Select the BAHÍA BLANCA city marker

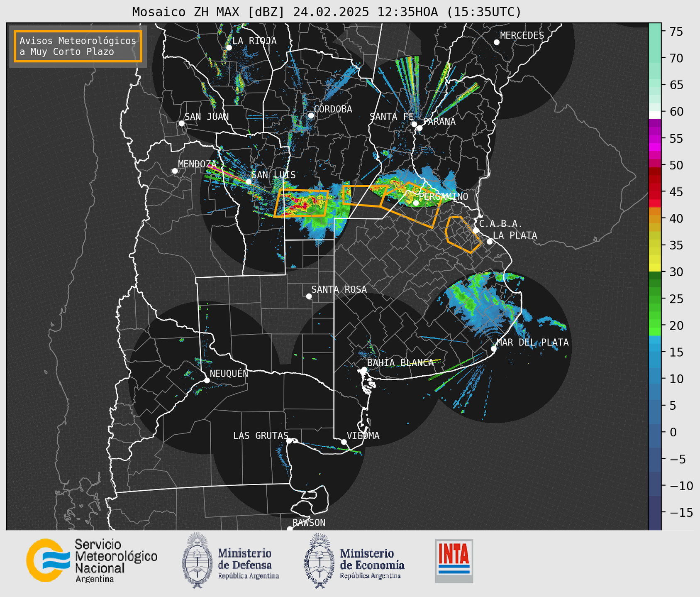(364, 369)
